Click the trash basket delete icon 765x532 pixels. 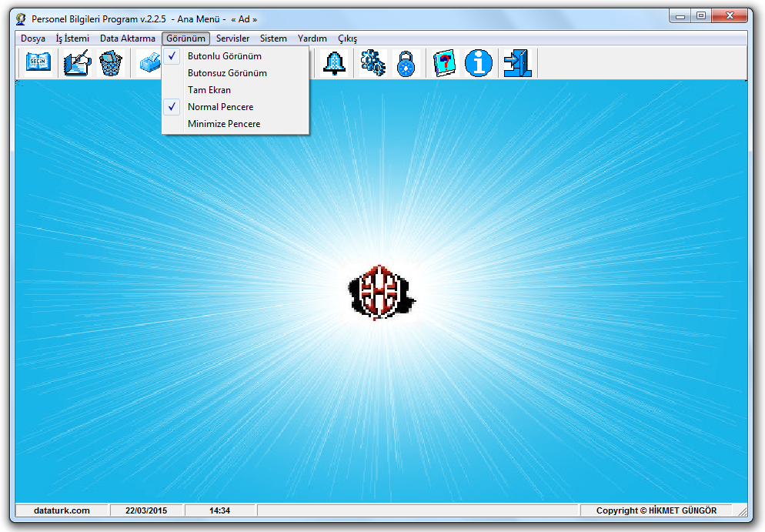click(111, 63)
